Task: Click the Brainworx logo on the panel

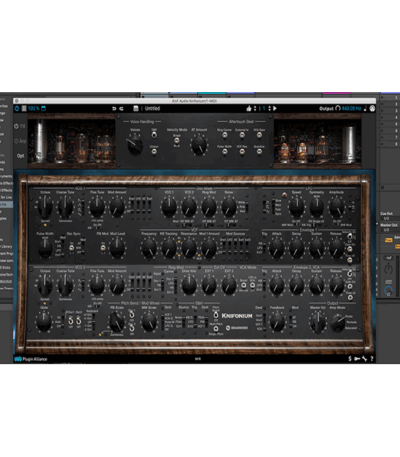Action: 237,328
